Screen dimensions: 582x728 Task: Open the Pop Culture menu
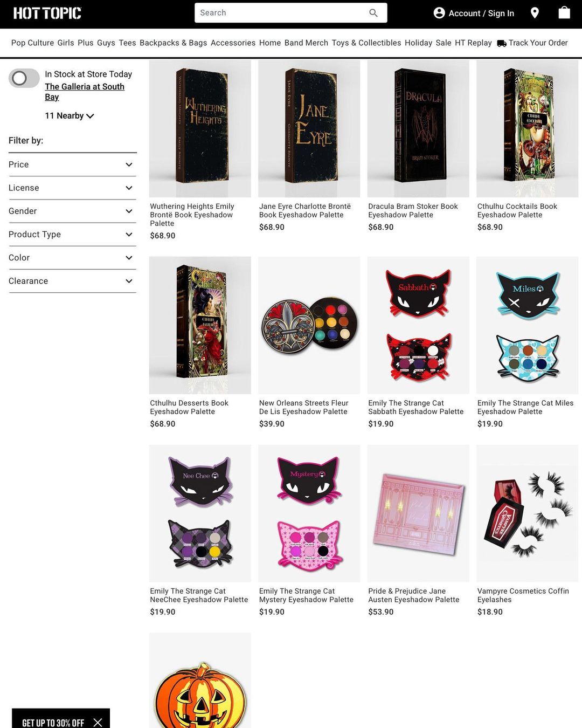pos(32,43)
